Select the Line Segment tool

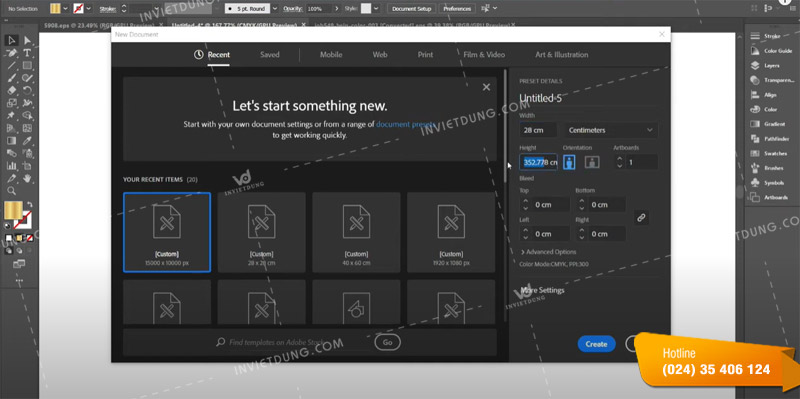pos(12,65)
